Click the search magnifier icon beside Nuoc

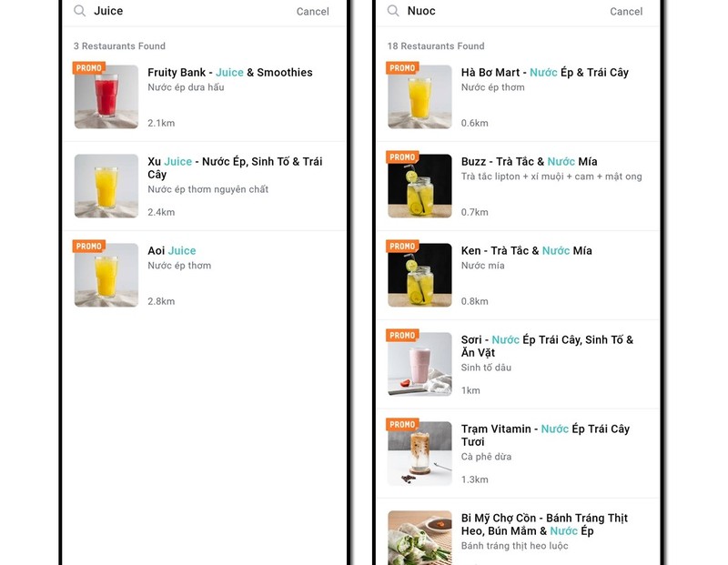point(393,11)
